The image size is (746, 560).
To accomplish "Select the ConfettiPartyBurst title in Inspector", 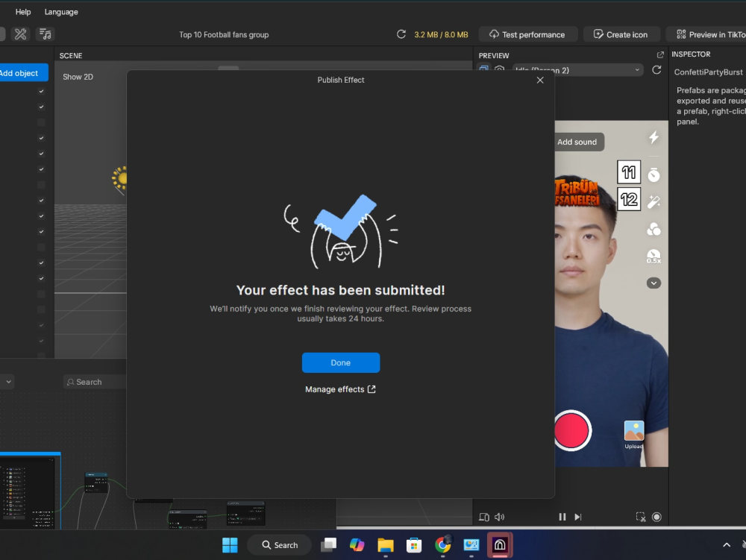I will (x=708, y=72).
